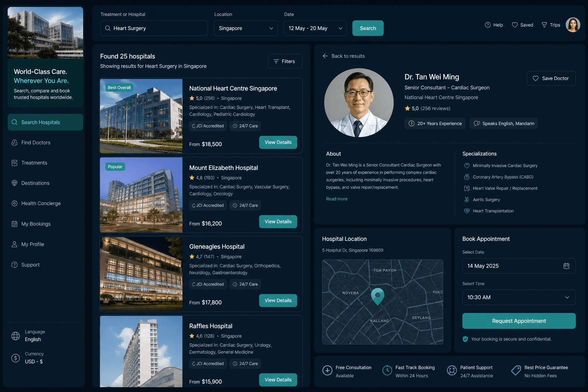The image size is (588, 392).
Task: Open the Select Date field 14 May 2025
Action: tap(519, 266)
